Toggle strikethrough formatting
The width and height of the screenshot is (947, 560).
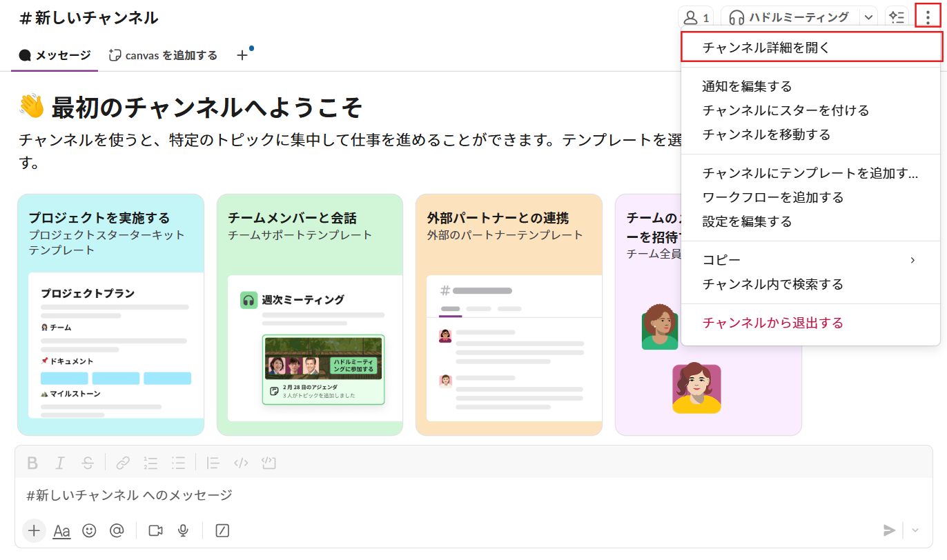click(88, 463)
